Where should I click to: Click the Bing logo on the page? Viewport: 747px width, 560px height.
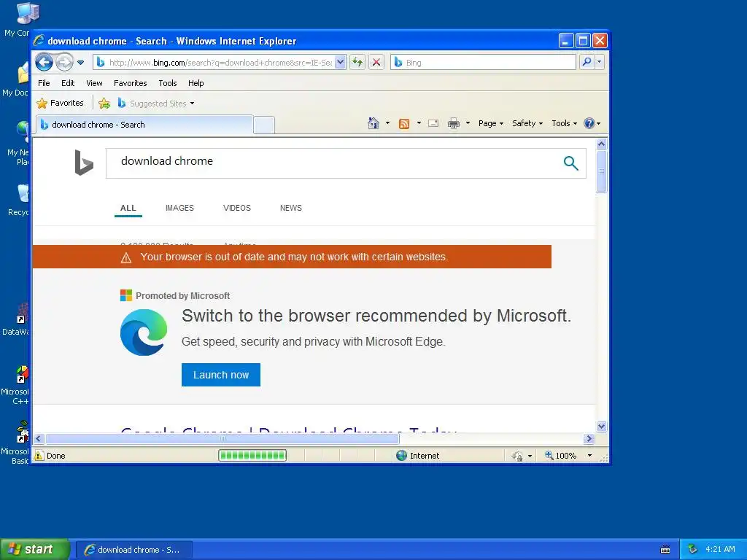tap(84, 163)
